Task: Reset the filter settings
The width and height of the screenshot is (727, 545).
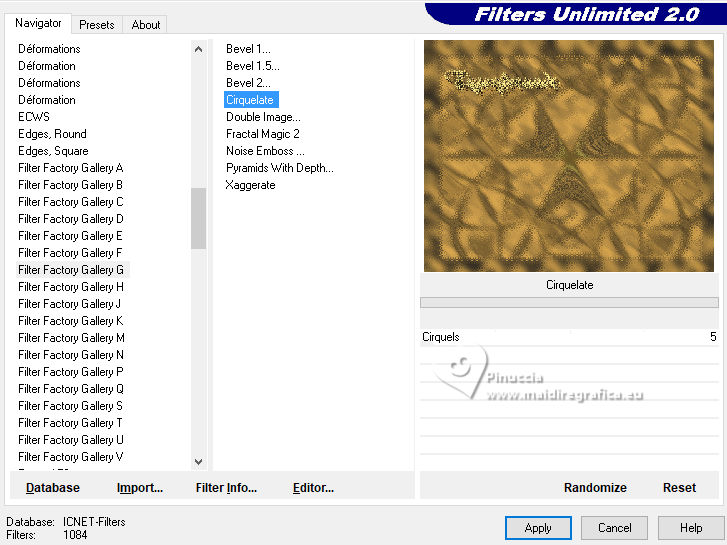Action: (679, 488)
